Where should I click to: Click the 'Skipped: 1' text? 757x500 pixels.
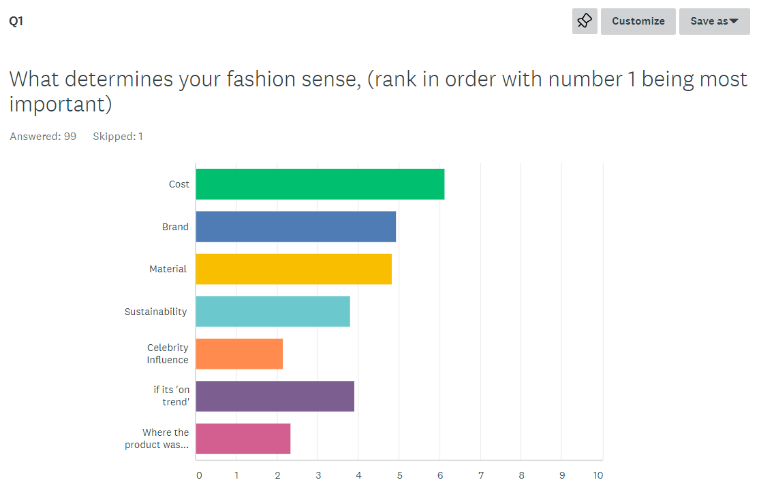[x=118, y=137]
